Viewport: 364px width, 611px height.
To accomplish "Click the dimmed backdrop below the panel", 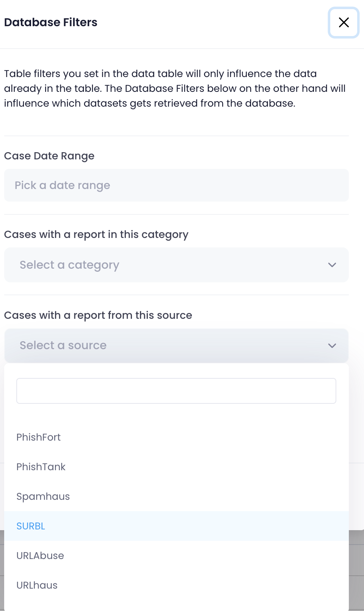I will [356, 569].
